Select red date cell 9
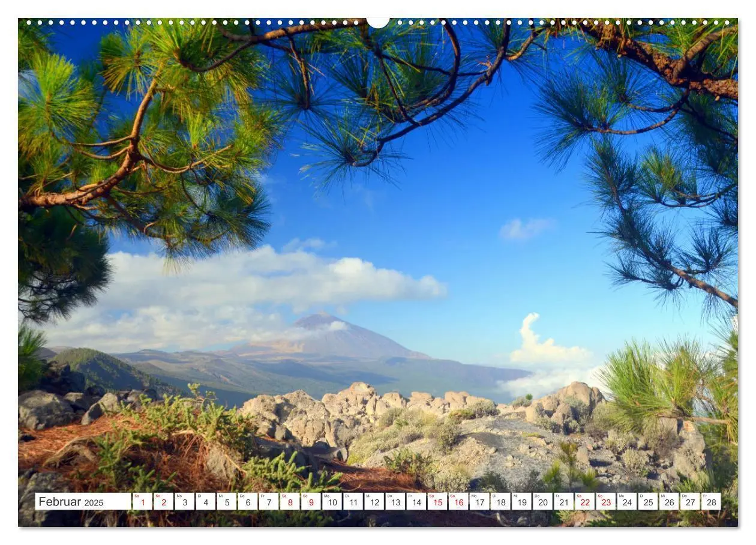This screenshot has width=756, height=545. click(310, 502)
